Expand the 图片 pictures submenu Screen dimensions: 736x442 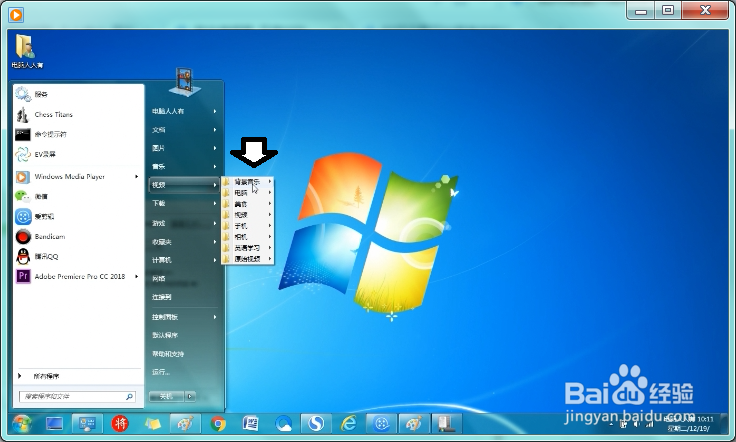184,148
